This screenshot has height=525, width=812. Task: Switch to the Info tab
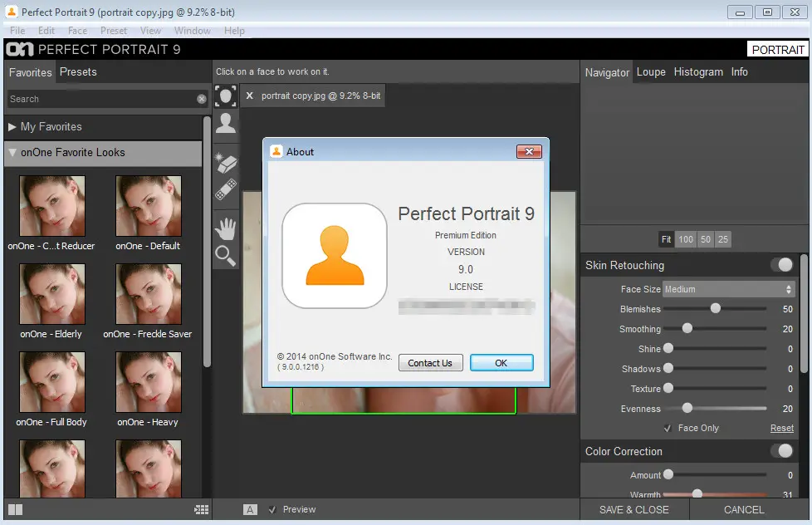pos(739,72)
